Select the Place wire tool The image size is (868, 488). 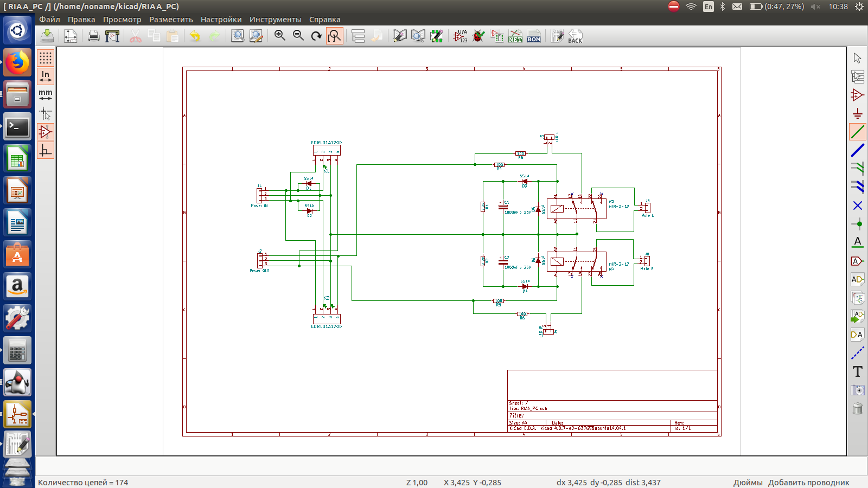(857, 132)
